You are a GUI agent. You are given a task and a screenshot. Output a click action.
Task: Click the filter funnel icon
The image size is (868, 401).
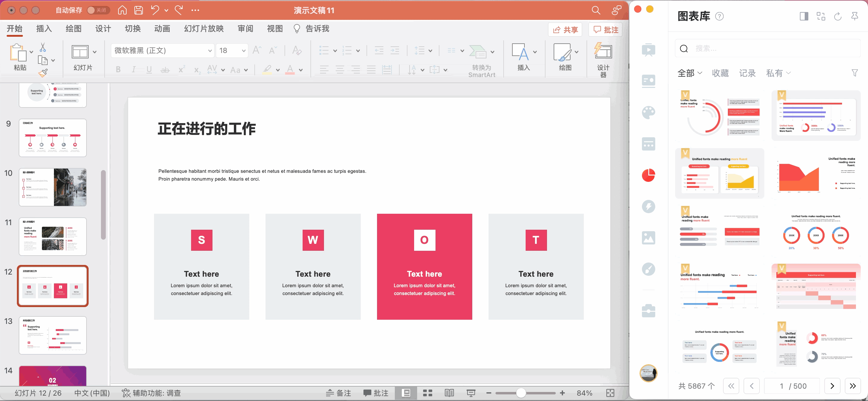(854, 73)
